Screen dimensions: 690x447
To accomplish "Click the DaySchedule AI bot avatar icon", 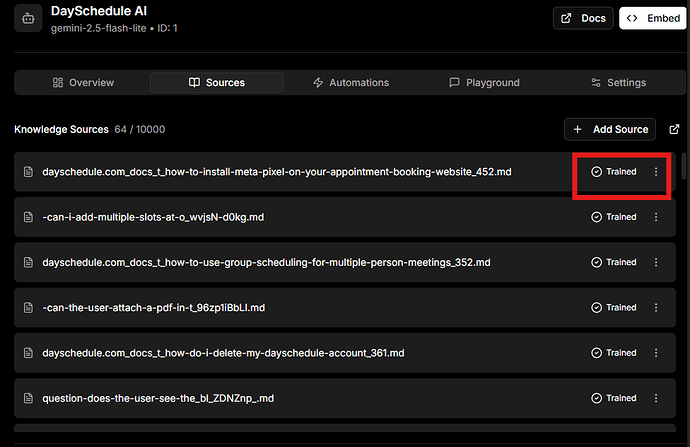I will coord(28,18).
